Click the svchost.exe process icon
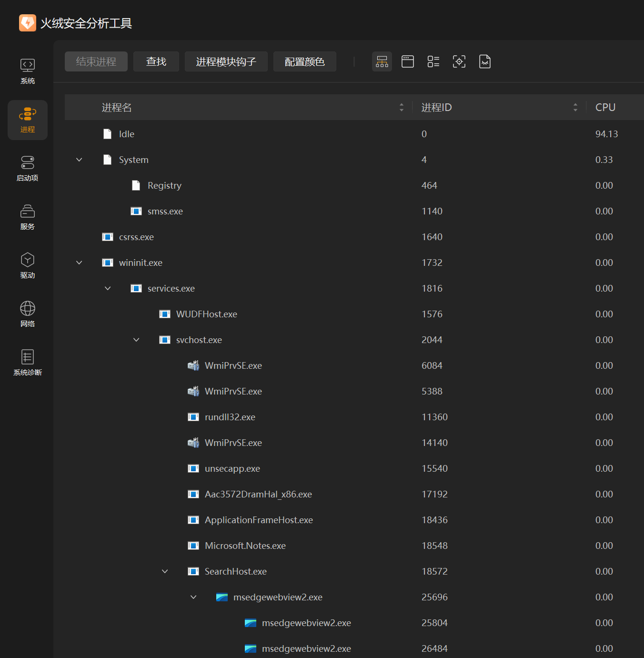 [165, 340]
